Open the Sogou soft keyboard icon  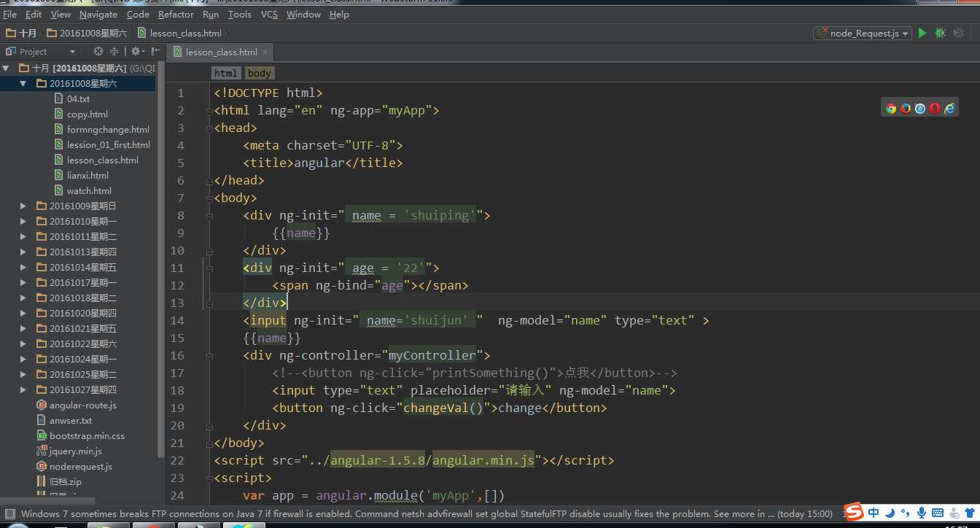point(937,513)
